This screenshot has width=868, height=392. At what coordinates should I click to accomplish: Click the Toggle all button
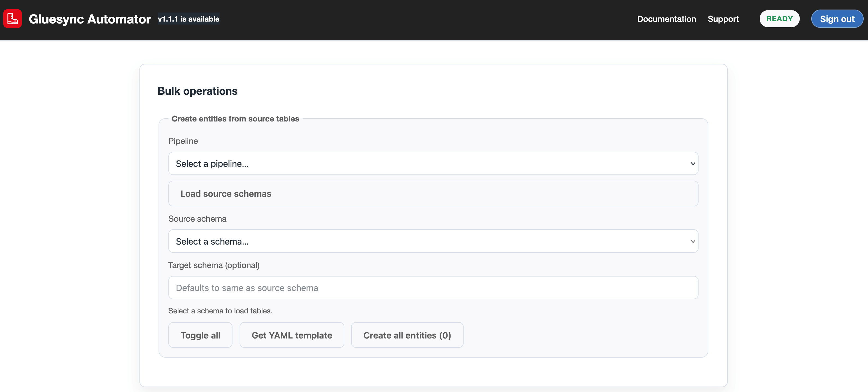(200, 335)
